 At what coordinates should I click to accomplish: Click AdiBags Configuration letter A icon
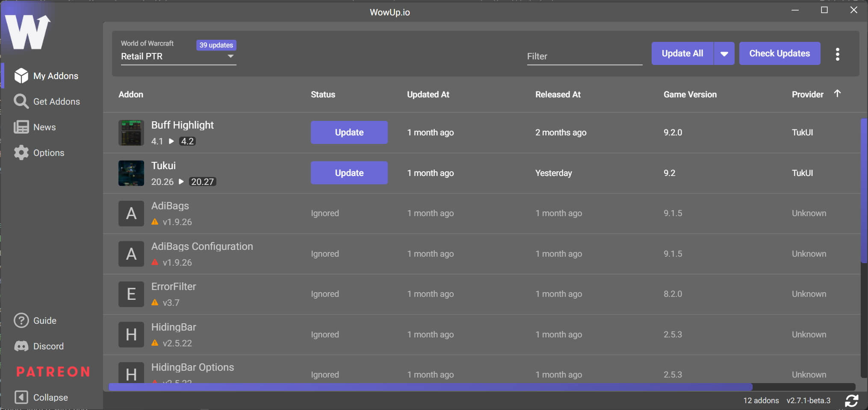131,254
